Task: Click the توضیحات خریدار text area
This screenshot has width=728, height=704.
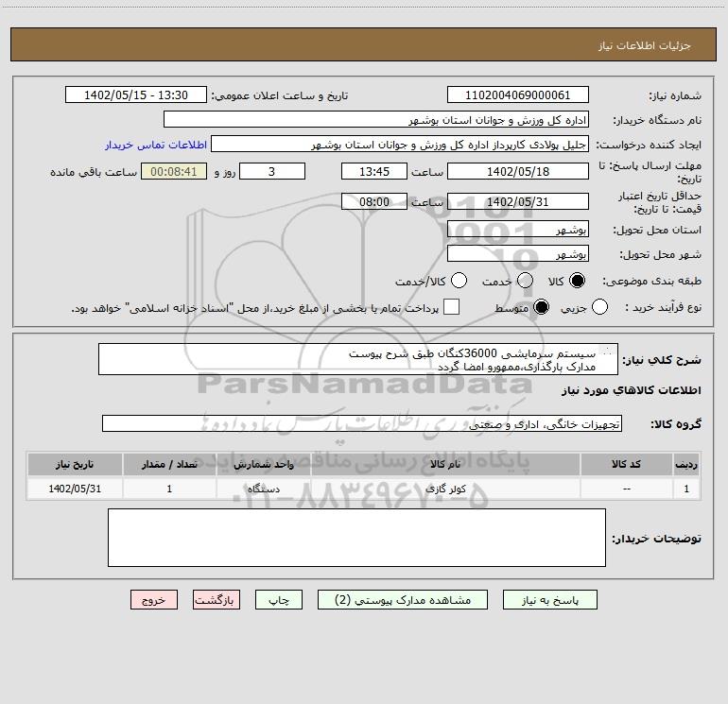Action: tap(356, 538)
